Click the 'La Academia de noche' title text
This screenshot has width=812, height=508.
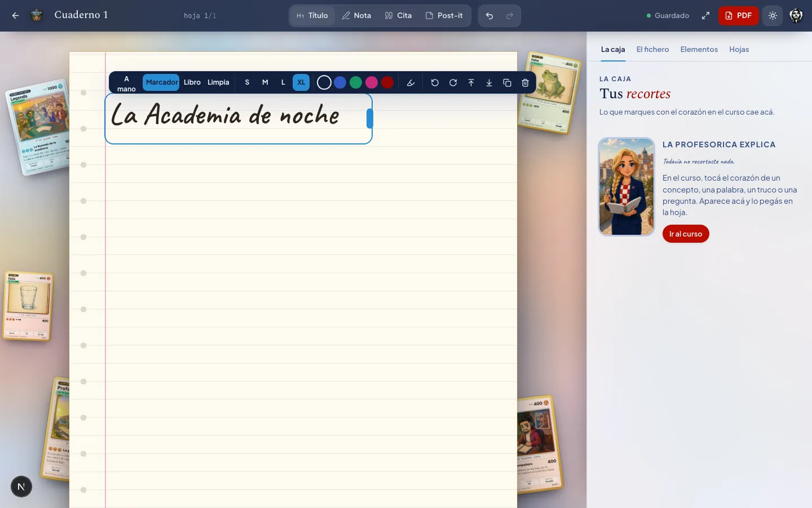click(x=226, y=115)
